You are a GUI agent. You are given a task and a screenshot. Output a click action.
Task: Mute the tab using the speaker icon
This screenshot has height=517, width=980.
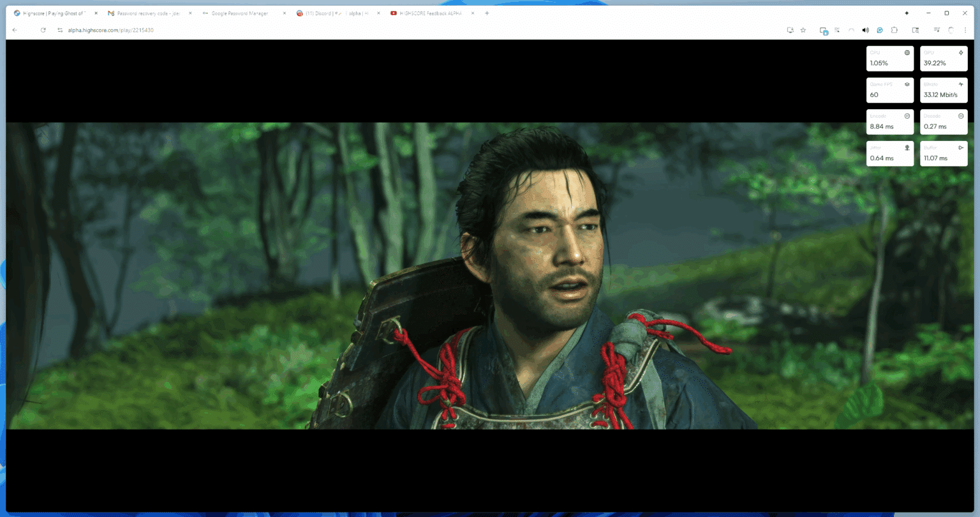[865, 30]
